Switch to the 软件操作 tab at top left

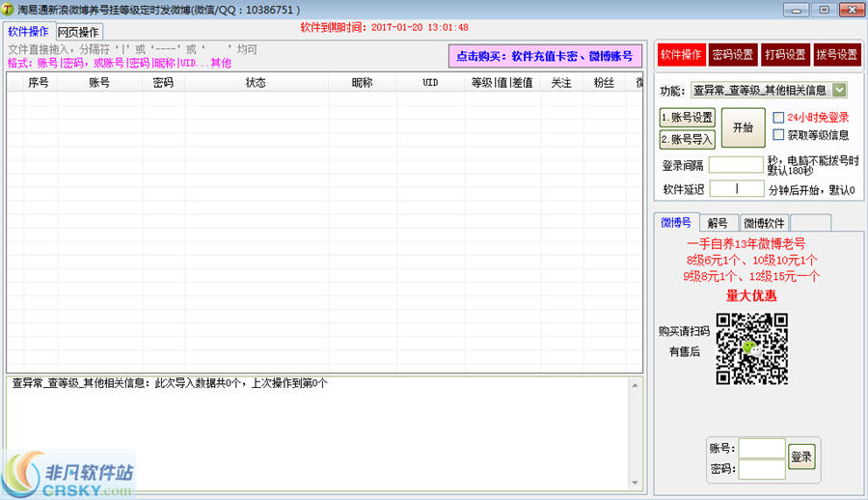(x=28, y=32)
